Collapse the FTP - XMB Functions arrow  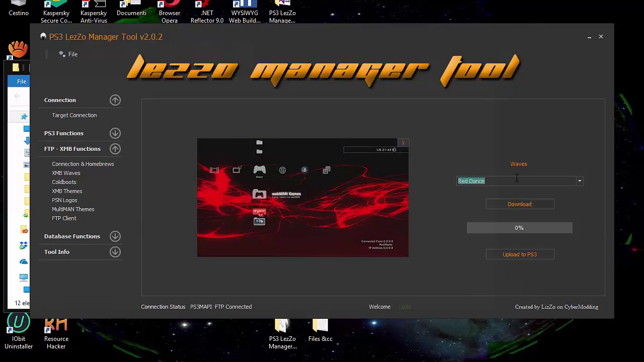click(115, 149)
